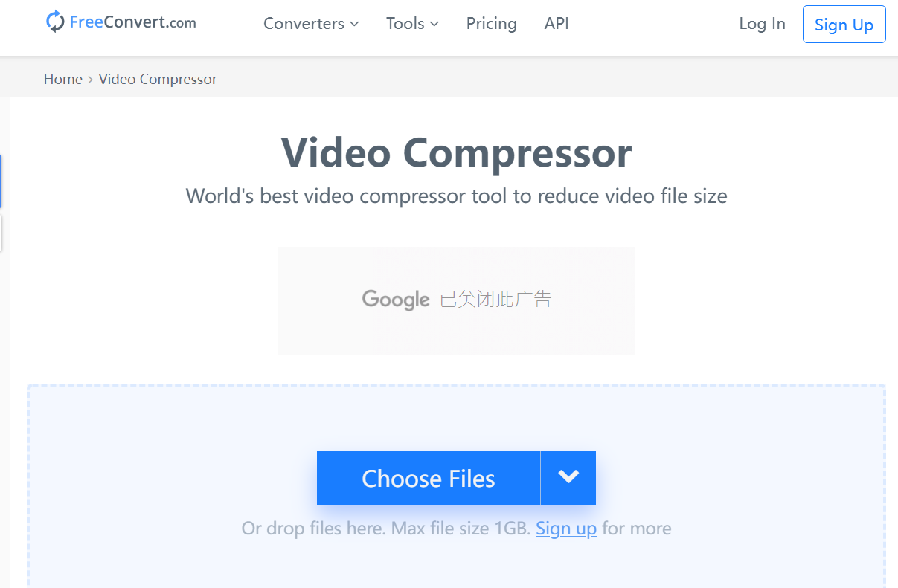Viewport: 898px width, 588px height.
Task: Click the blue side tab at the left edge
Action: click(x=1, y=181)
